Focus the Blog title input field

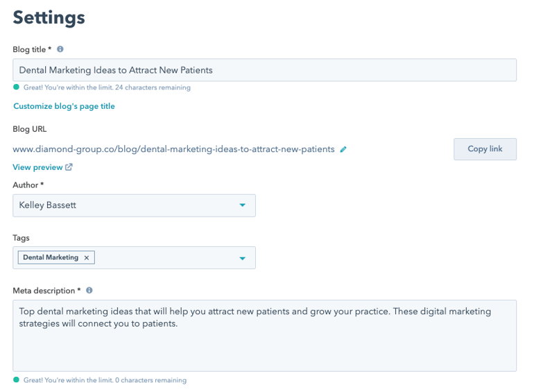265,70
